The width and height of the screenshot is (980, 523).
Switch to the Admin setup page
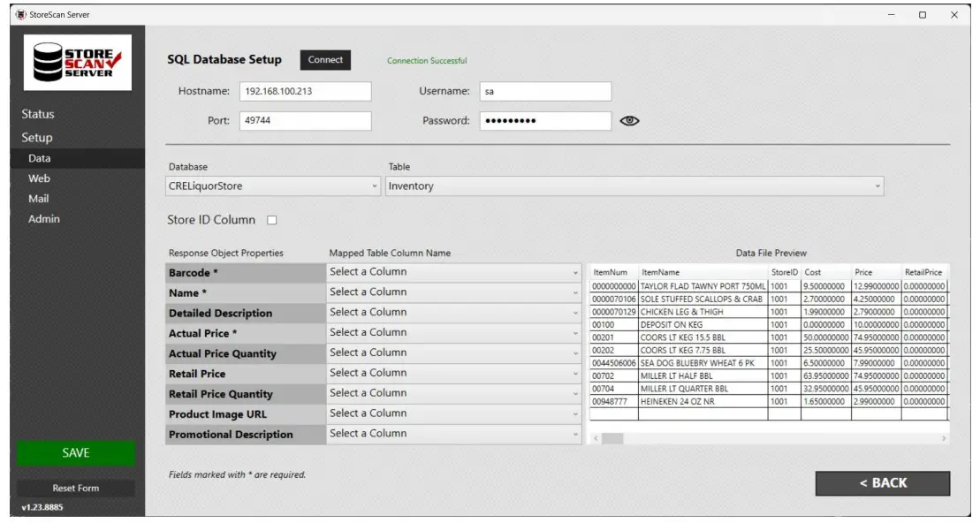(x=44, y=219)
